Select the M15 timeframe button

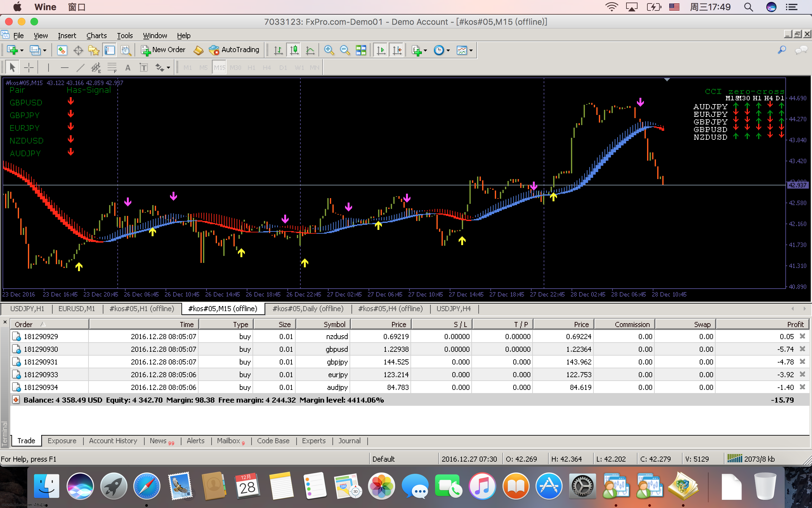click(219, 68)
